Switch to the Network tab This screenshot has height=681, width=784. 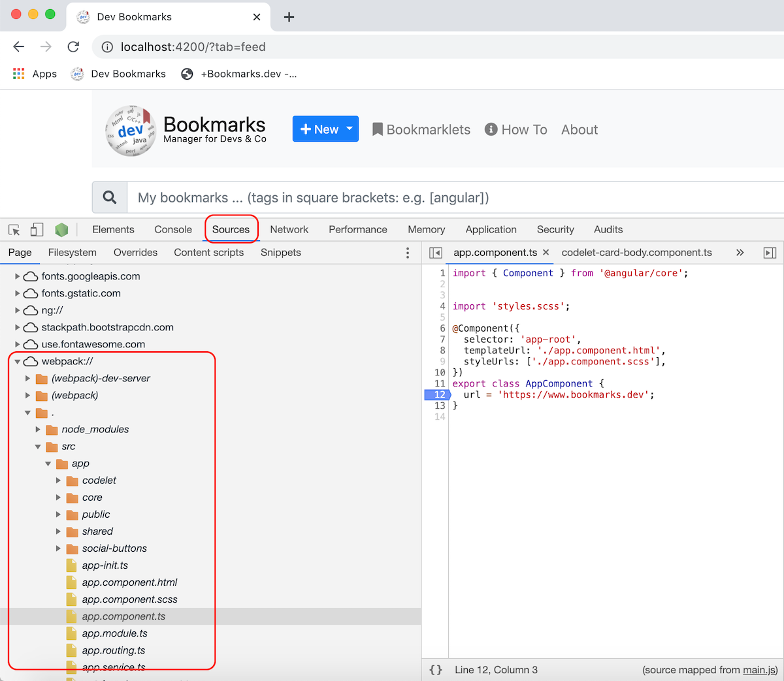[289, 229]
